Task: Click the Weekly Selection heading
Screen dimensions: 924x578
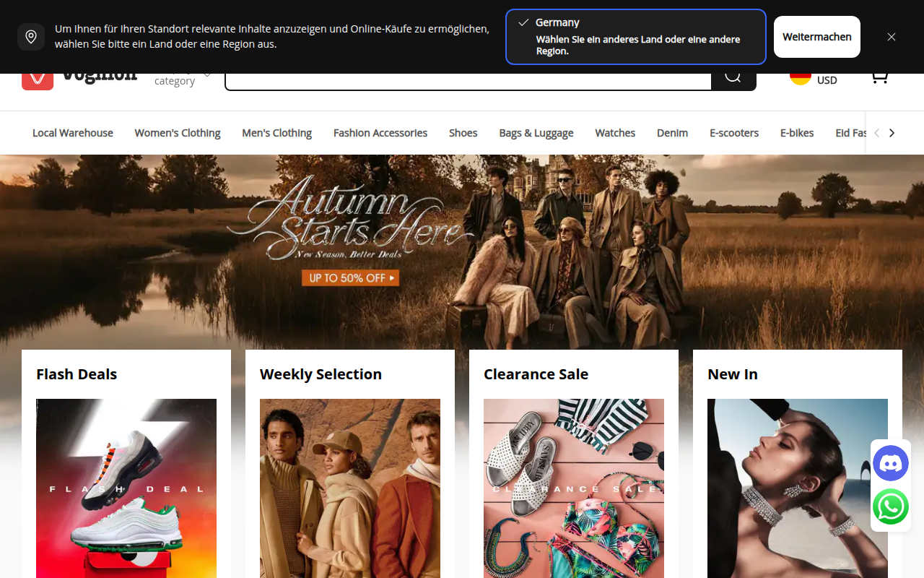Action: pos(321,374)
